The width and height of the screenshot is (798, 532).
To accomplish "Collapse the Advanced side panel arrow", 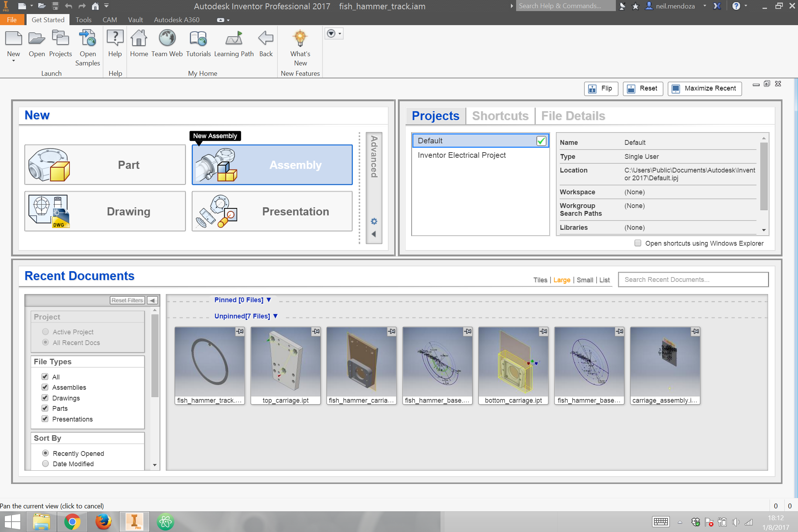I will point(374,234).
